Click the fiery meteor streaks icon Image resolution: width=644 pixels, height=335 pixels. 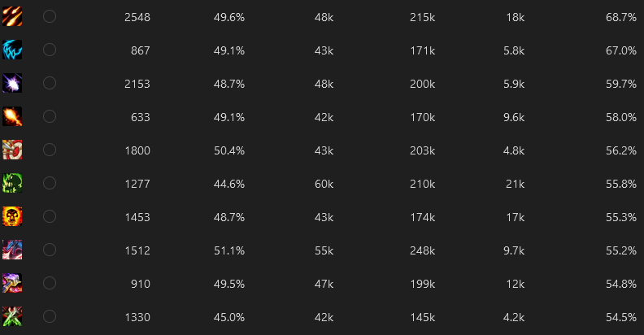pos(12,16)
